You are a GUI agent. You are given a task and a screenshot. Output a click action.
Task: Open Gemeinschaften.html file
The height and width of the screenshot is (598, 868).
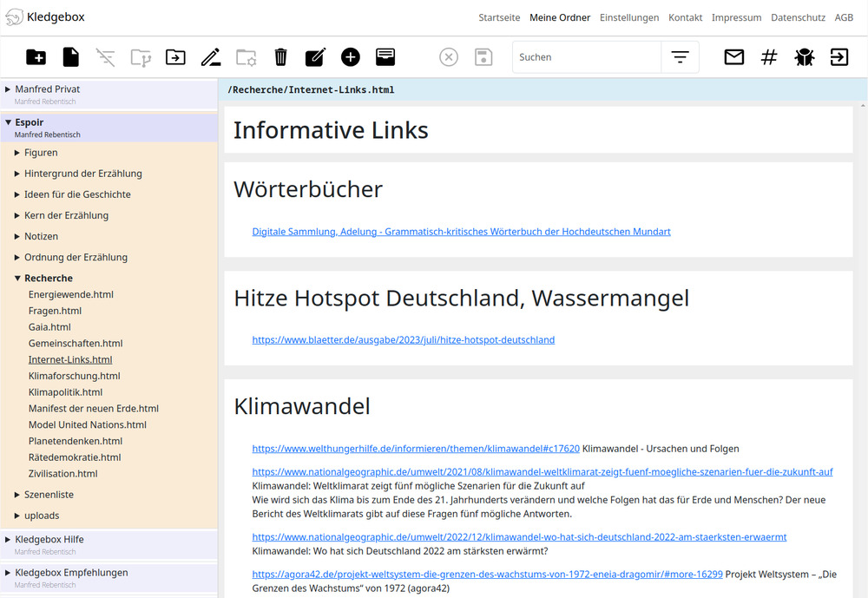76,344
